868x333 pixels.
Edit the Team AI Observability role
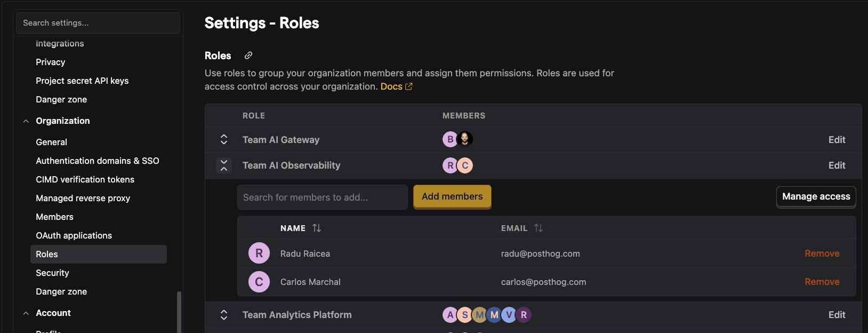point(837,165)
